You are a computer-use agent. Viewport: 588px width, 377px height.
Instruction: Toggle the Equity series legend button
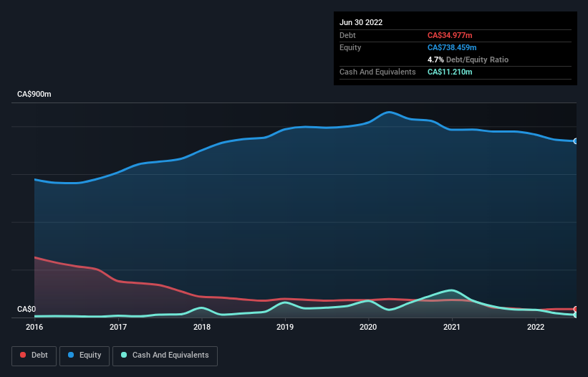(85, 355)
